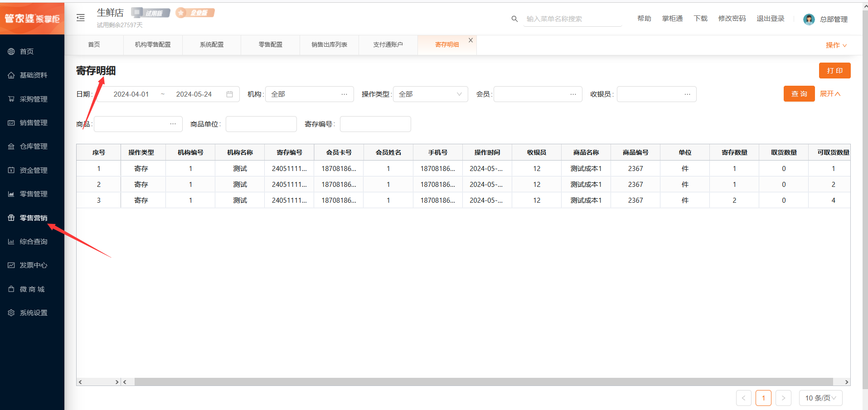Select table row with 序号 3
This screenshot has width=868, height=410.
(x=463, y=200)
